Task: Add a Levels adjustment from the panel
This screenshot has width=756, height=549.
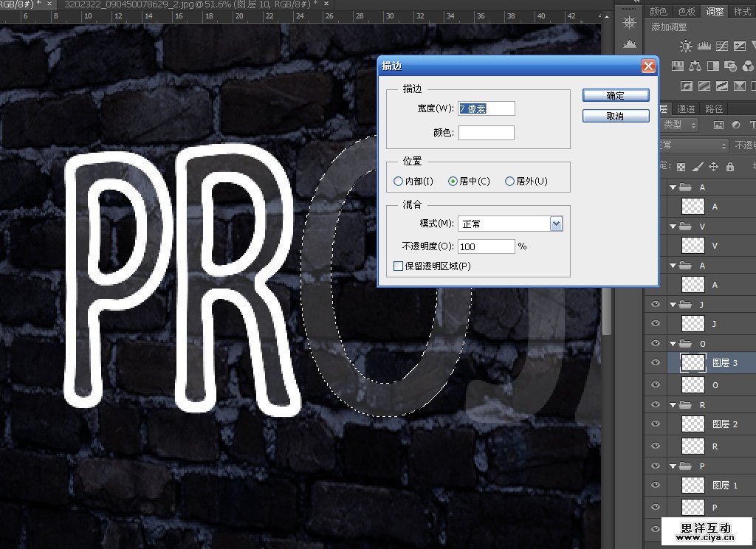Action: point(702,46)
